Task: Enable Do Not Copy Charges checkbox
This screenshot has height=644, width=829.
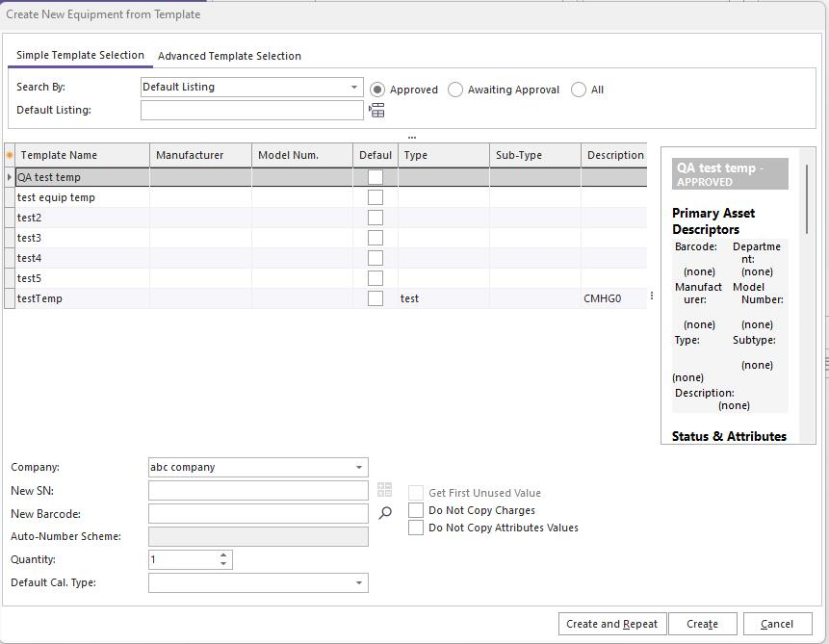Action: 416,510
